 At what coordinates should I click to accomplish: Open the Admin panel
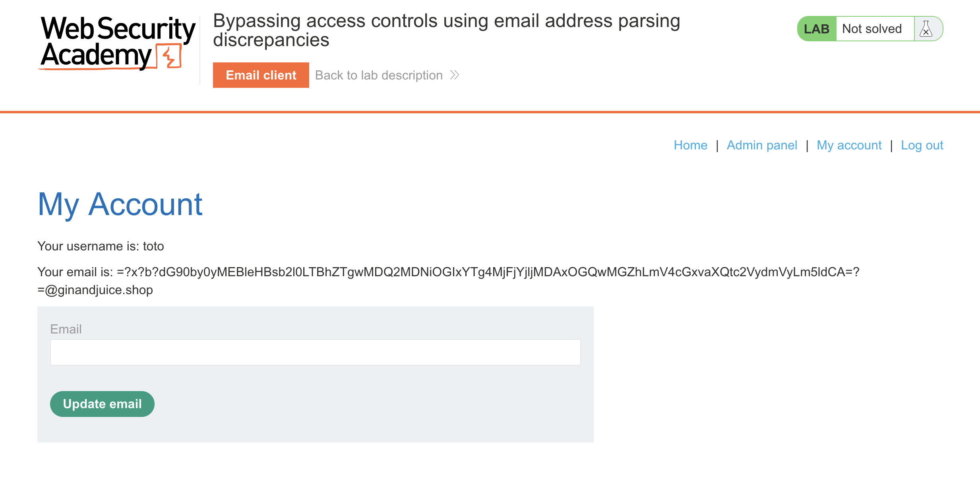[x=761, y=145]
